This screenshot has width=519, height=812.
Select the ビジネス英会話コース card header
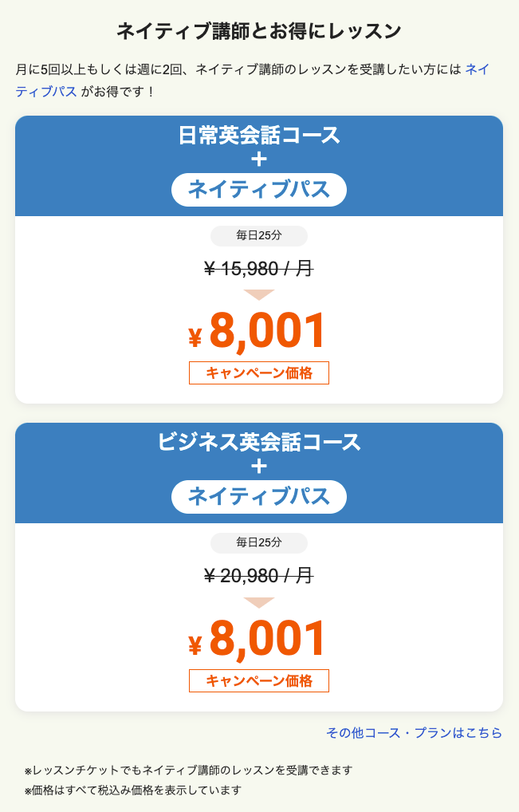coord(259,473)
